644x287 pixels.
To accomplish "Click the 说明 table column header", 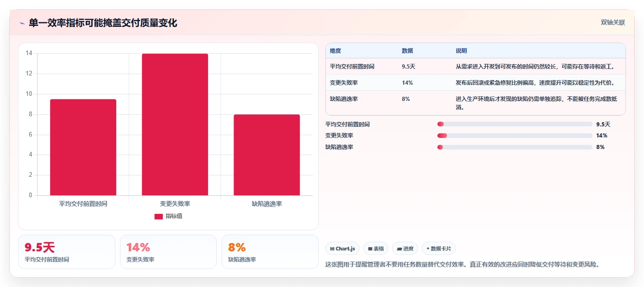I will tap(461, 51).
